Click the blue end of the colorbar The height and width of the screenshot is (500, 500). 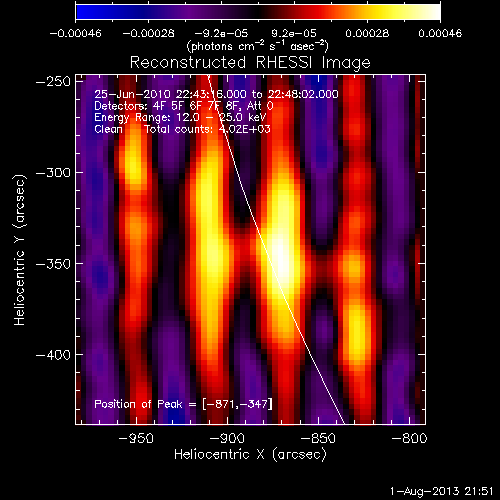pyautogui.click(x=83, y=12)
